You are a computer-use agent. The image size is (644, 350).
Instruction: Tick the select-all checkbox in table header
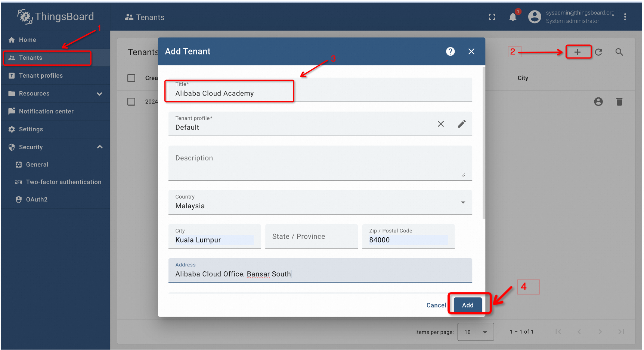coord(131,78)
